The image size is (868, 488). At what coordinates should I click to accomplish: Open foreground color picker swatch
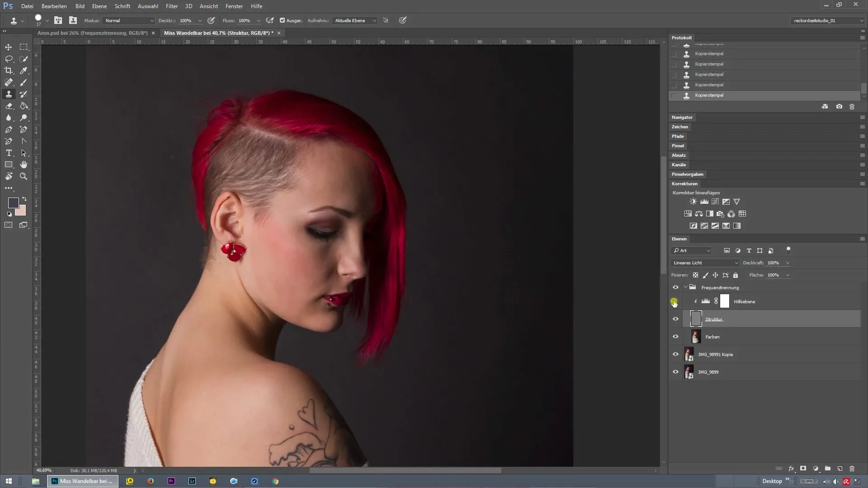(13, 202)
